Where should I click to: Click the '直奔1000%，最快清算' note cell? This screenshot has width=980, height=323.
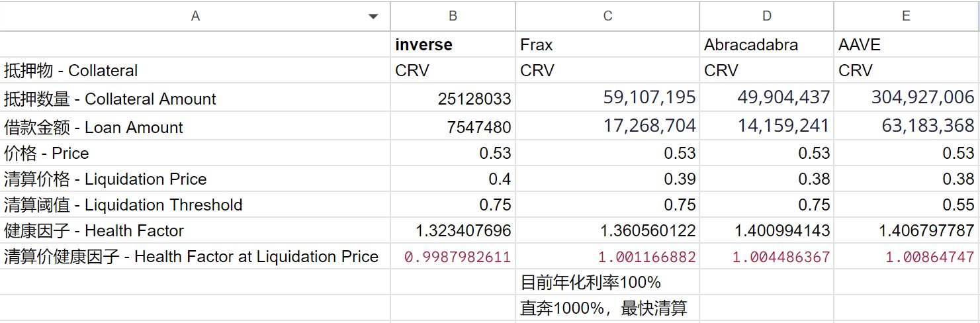(607, 308)
